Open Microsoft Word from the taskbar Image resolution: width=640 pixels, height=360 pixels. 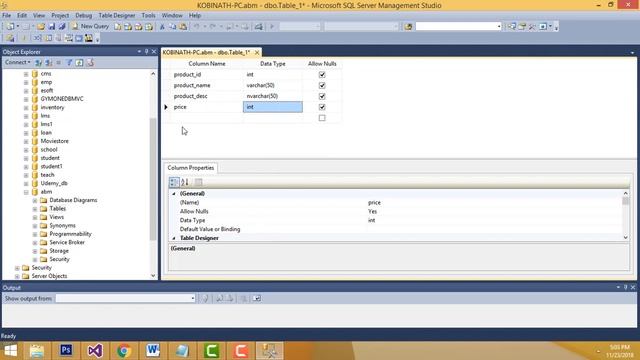[x=153, y=351]
